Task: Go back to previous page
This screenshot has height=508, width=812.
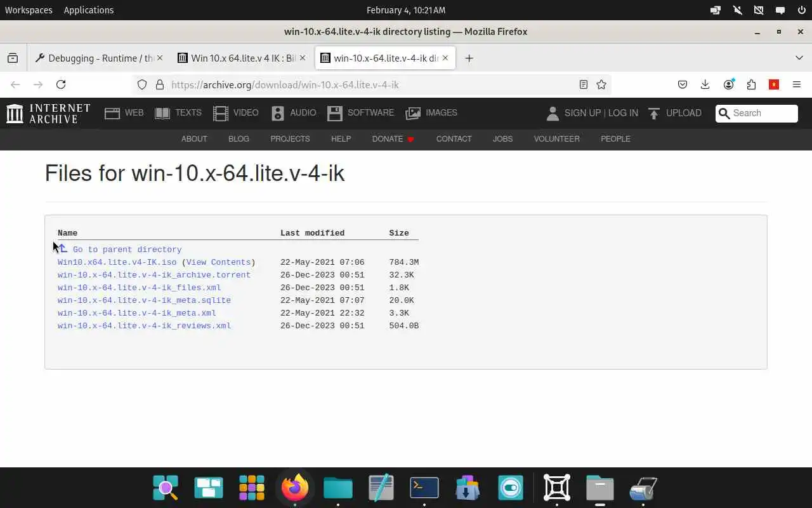Action: [x=16, y=84]
